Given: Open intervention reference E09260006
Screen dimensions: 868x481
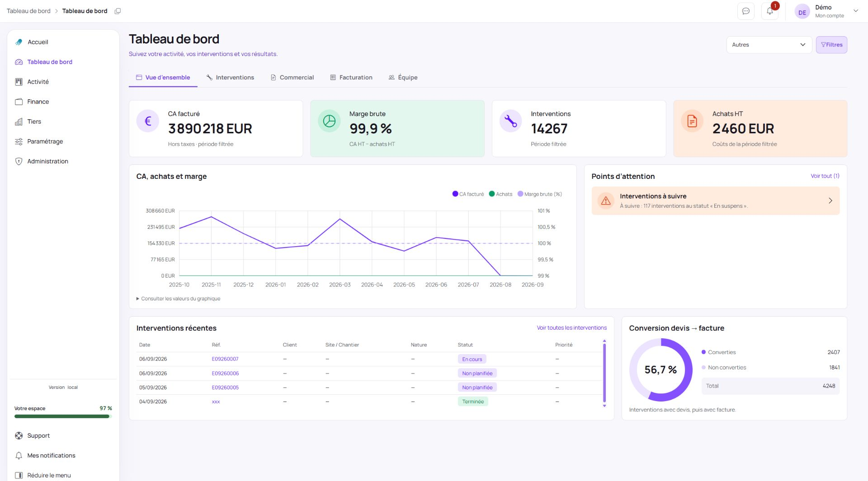Looking at the screenshot, I should 225,374.
